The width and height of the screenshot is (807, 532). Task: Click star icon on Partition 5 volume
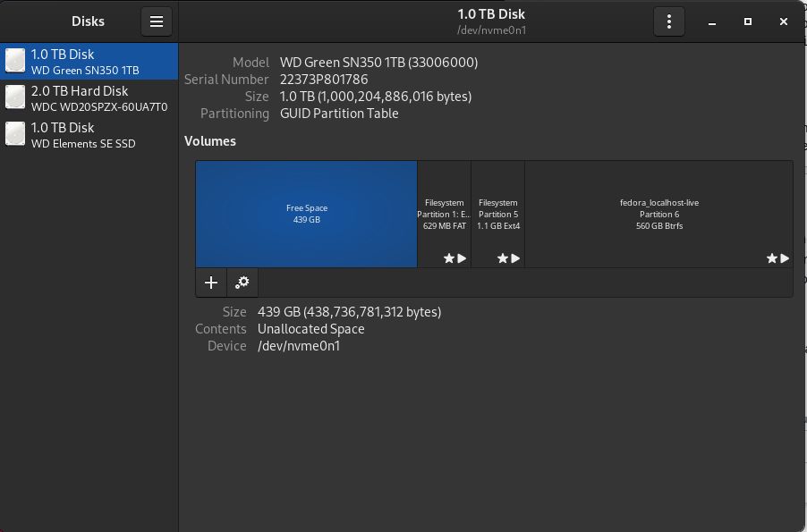click(x=503, y=258)
